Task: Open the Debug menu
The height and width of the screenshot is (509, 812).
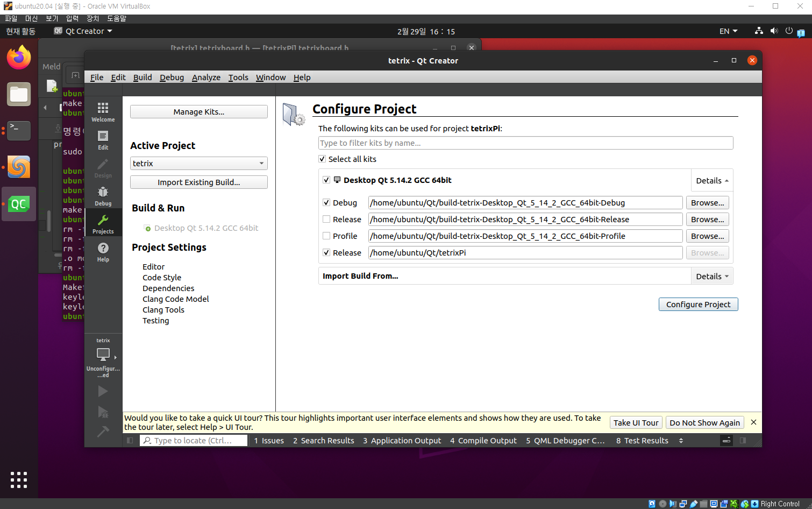Action: (172, 77)
